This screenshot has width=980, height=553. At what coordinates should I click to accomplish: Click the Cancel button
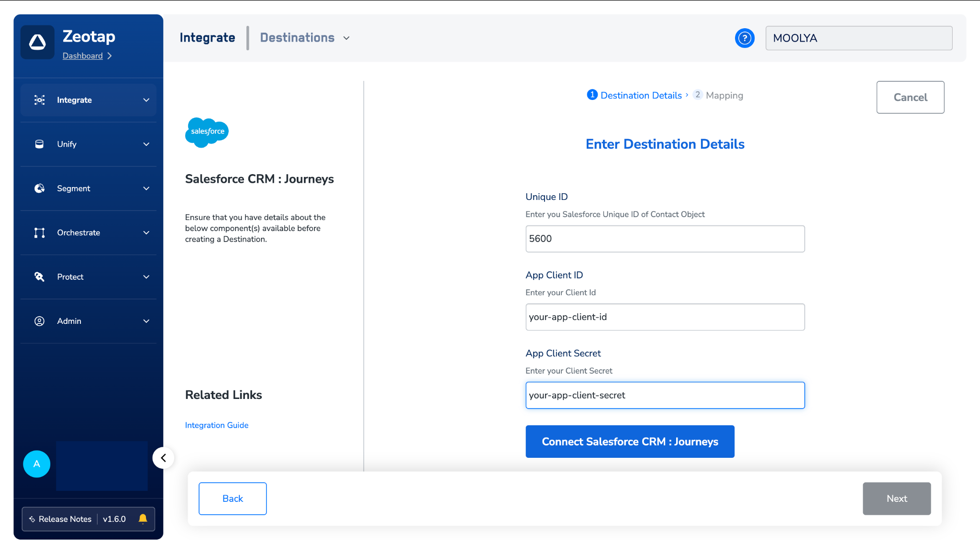click(x=910, y=97)
